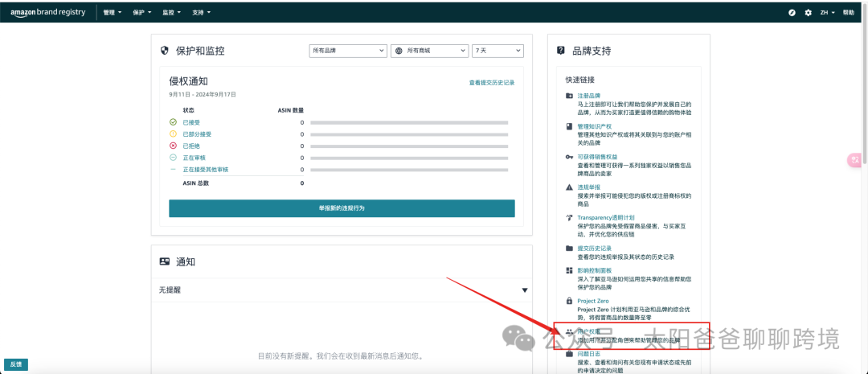The width and height of the screenshot is (868, 374).
Task: Click the book icon beside 管理知识产权
Action: (x=569, y=126)
